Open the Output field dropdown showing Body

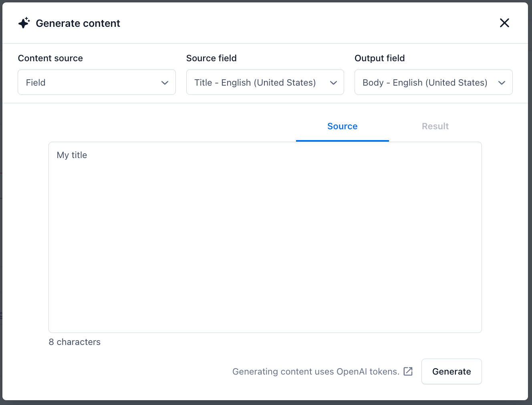coord(433,82)
